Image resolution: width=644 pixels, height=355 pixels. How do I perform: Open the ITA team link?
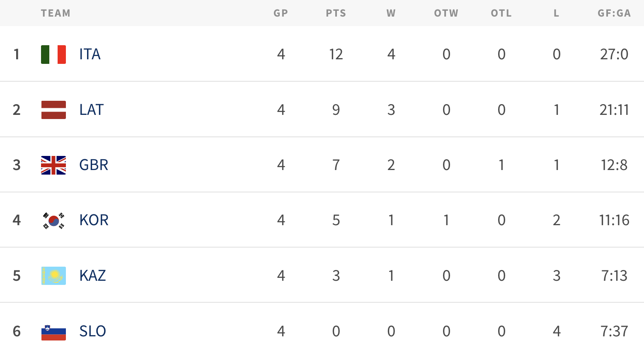pyautogui.click(x=90, y=54)
